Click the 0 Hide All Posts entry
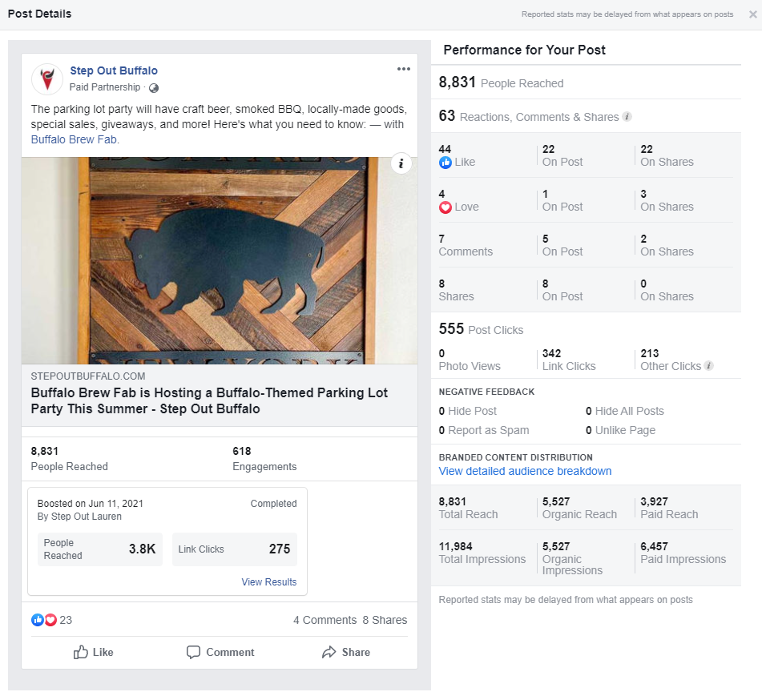The height and width of the screenshot is (700, 762). point(624,411)
